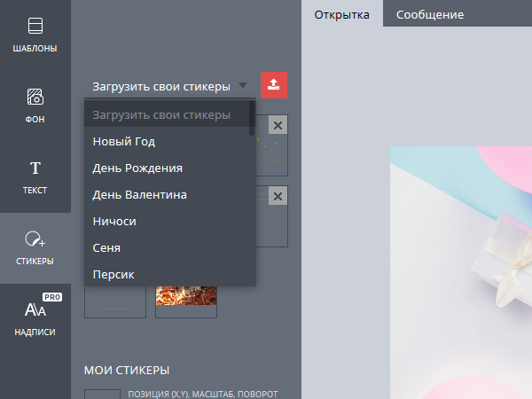Screen dimensions: 532x399
Task: Click the red upload stickers button
Action: [274, 85]
